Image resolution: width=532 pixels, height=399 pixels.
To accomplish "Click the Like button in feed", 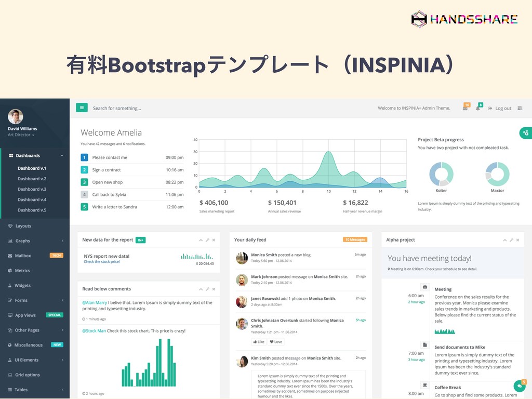I will (259, 342).
